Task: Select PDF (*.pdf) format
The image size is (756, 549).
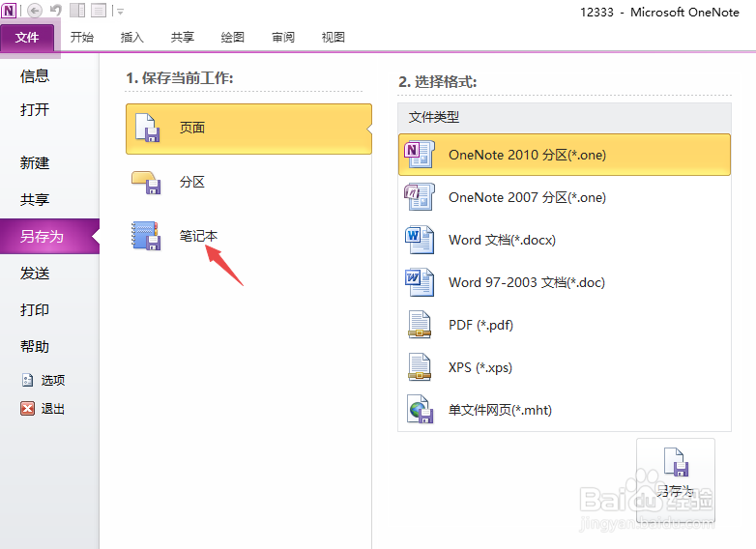Action: [x=565, y=325]
